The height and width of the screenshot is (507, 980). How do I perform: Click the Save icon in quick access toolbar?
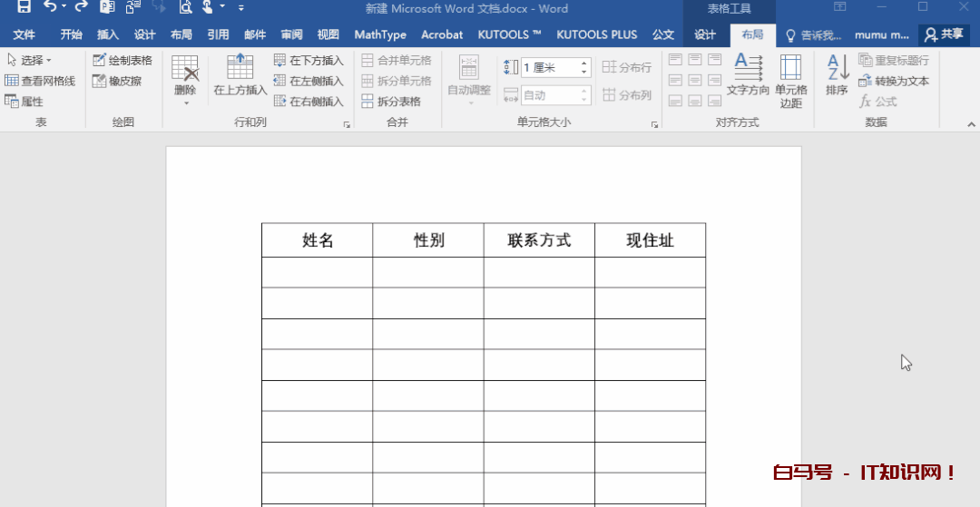tap(24, 8)
